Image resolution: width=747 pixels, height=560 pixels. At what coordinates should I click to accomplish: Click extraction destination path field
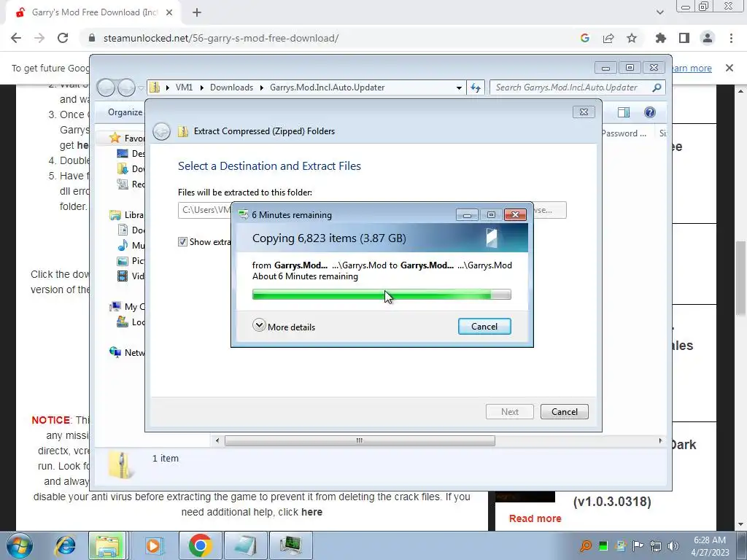click(x=205, y=210)
